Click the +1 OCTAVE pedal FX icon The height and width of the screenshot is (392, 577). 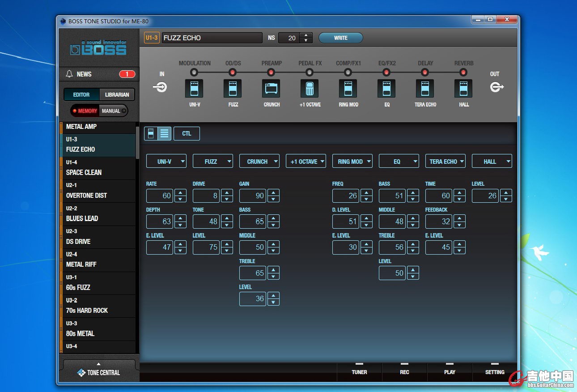coord(310,89)
